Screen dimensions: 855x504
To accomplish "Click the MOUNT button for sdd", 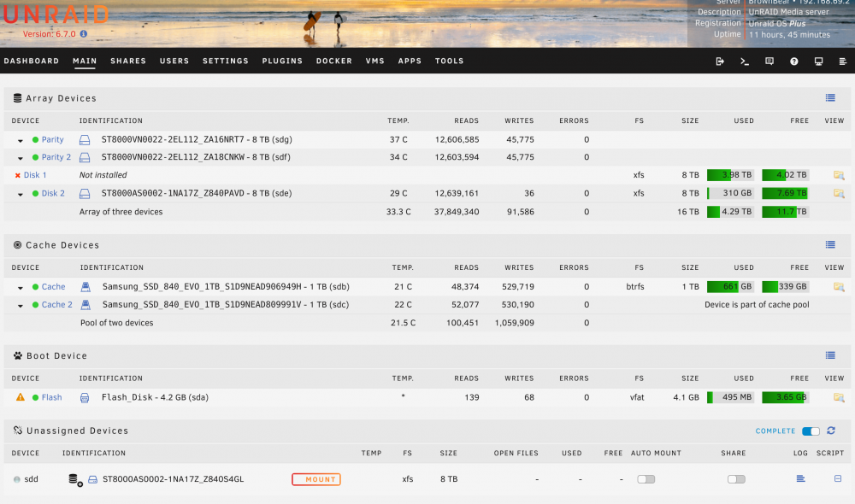I will pos(316,479).
